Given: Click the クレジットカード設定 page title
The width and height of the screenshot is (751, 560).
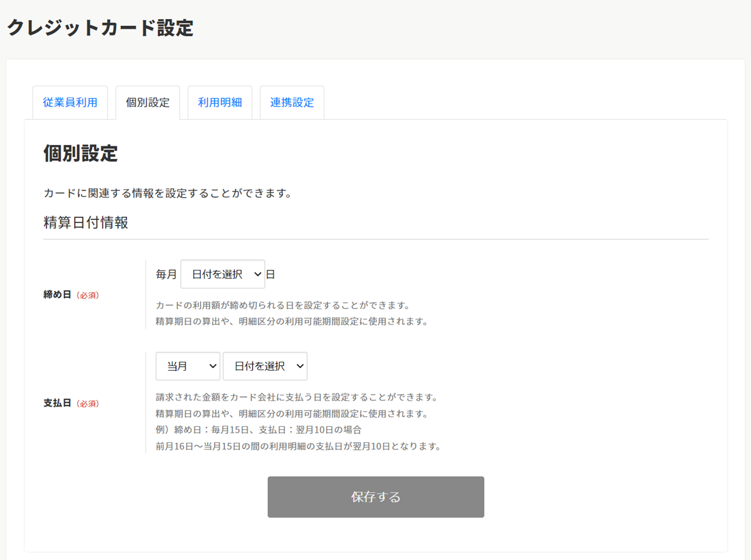Looking at the screenshot, I should click(100, 28).
